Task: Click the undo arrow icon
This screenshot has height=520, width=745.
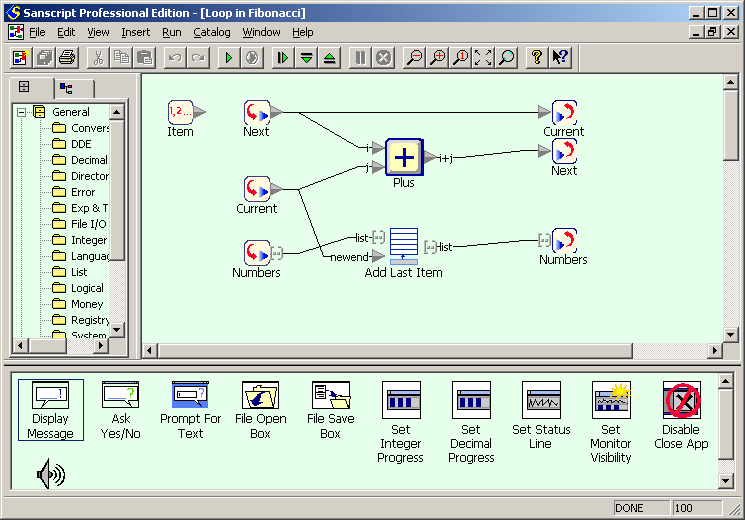Action: (x=175, y=58)
